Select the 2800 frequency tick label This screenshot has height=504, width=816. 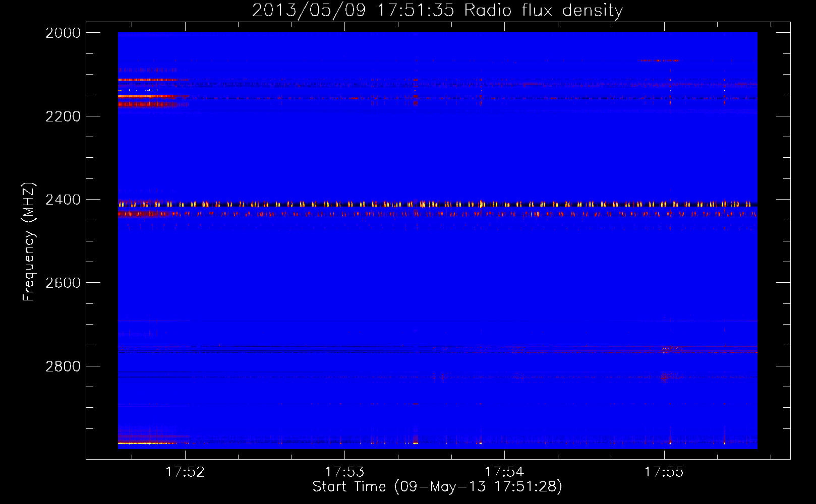tap(63, 366)
